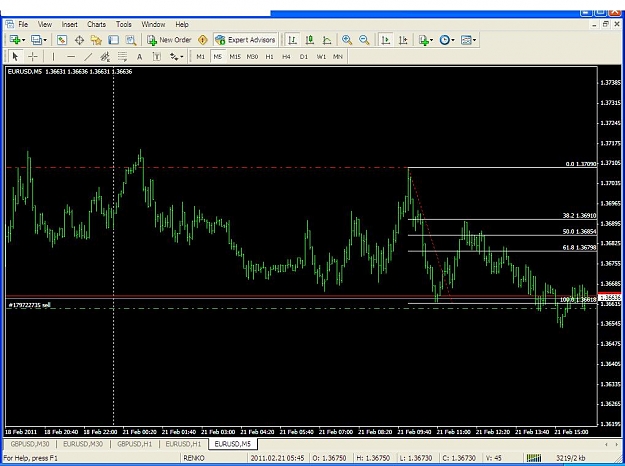Select the Trendline drawing tool
The image size is (625, 466).
[88, 57]
